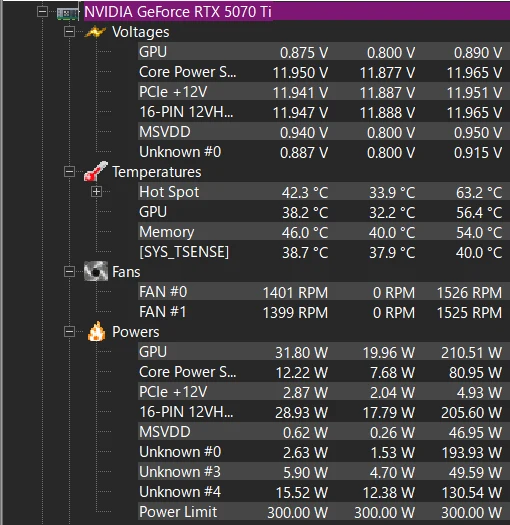
Task: Select the Fans category label
Action: pos(126,272)
